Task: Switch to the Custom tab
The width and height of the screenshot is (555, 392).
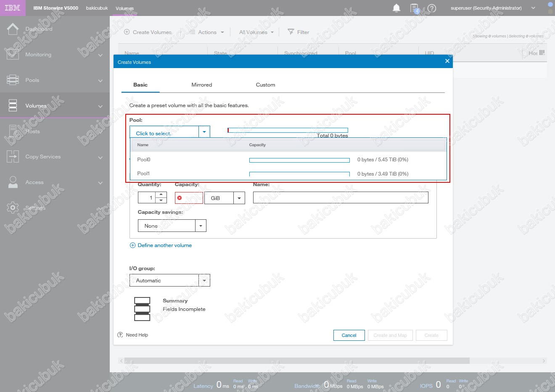Action: pyautogui.click(x=265, y=84)
